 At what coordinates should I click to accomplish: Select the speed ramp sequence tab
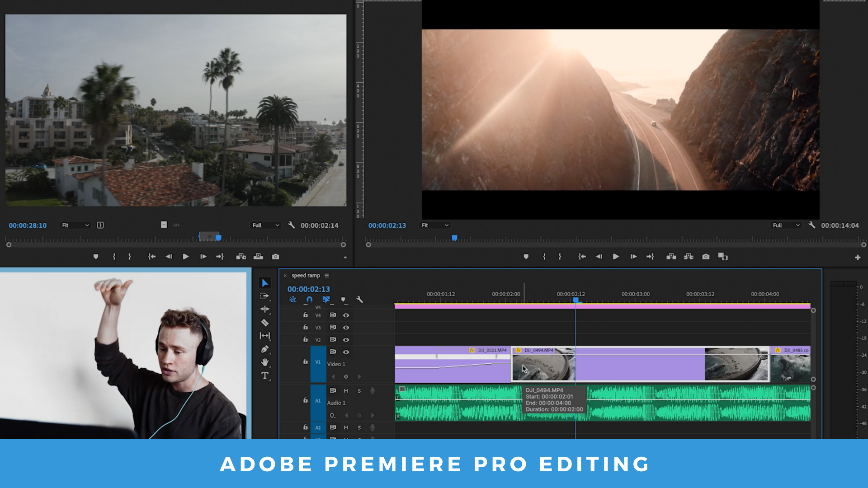(306, 276)
